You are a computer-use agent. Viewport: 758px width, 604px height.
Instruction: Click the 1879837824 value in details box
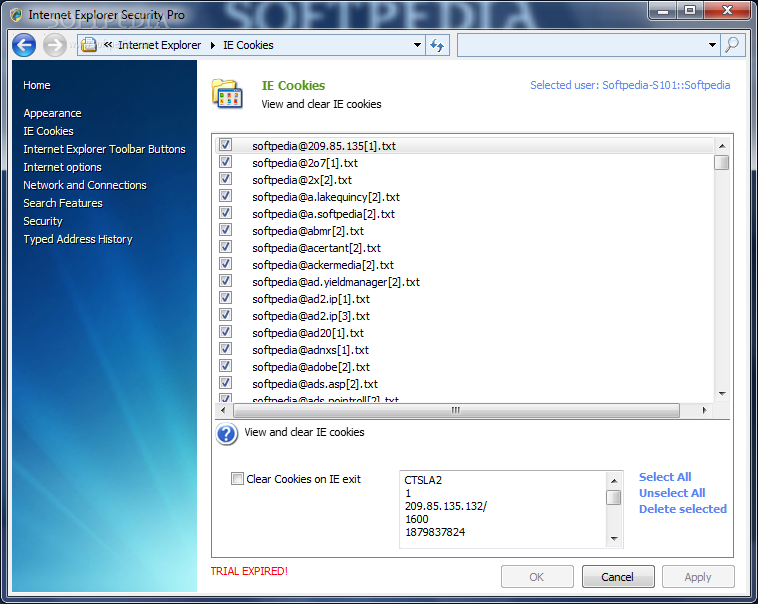(x=435, y=532)
